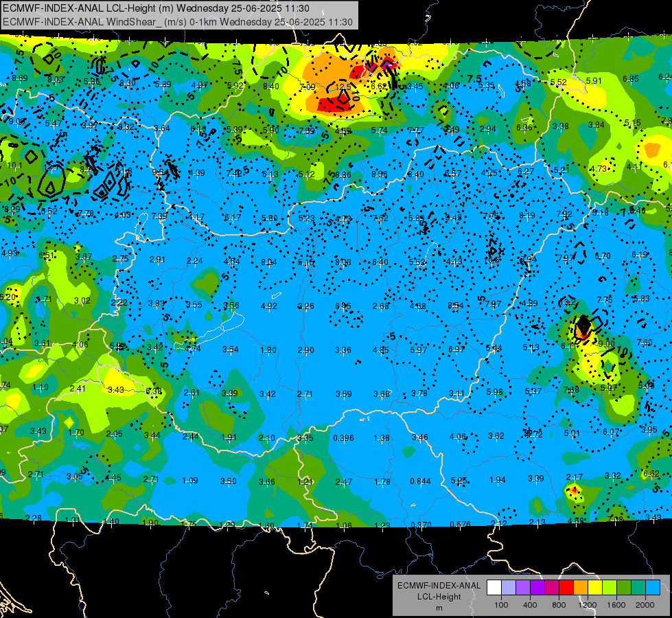The image size is (672, 618).
Task: Click the wind shear value 2.17
Action: 575,477
